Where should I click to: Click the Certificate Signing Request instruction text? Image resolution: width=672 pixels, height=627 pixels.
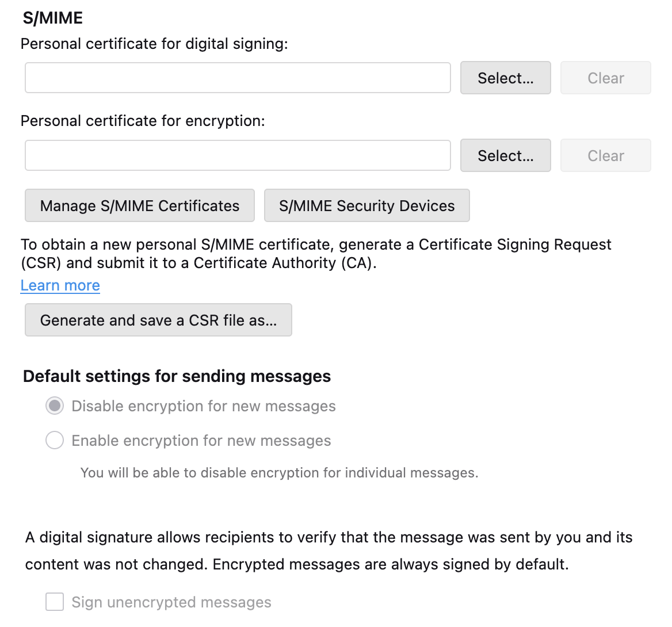[x=316, y=253]
